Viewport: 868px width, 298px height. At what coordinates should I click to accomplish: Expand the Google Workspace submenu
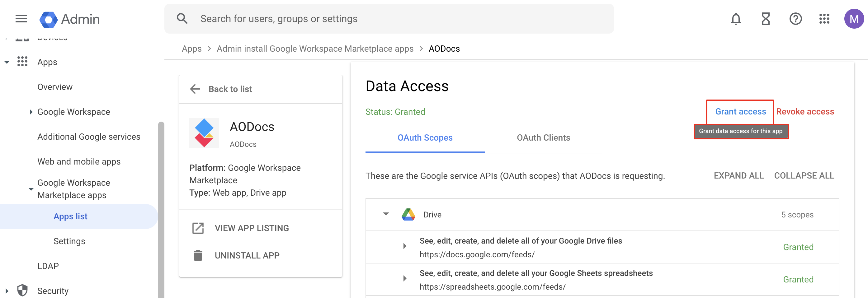pyautogui.click(x=31, y=112)
